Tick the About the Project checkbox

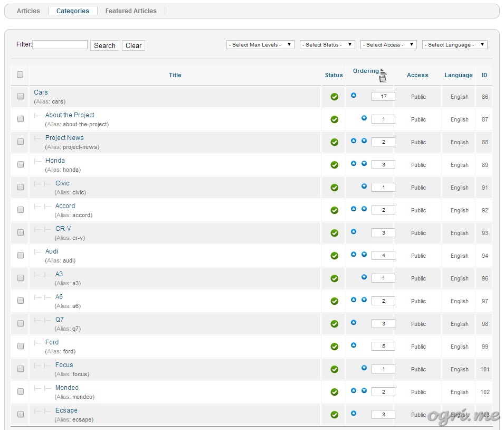[21, 119]
